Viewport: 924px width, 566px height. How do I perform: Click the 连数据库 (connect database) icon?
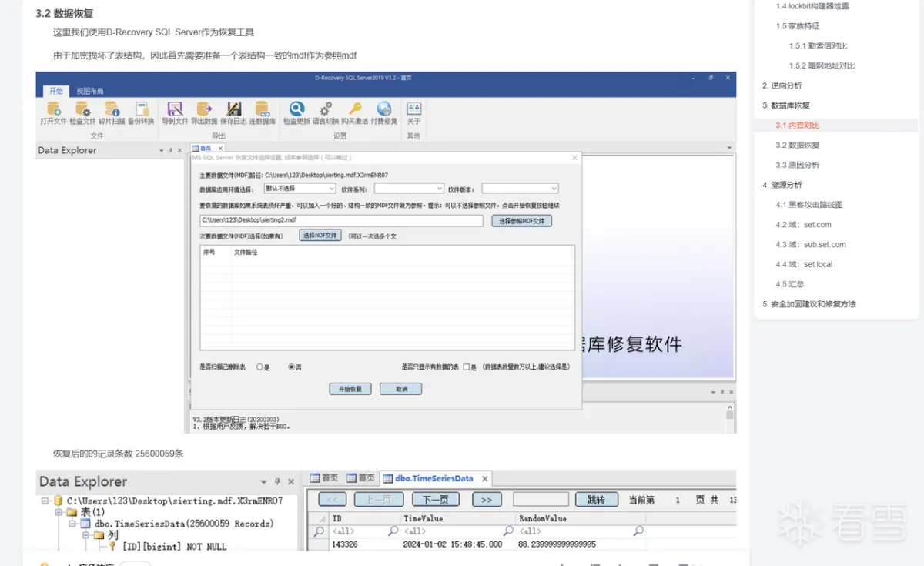point(263,109)
